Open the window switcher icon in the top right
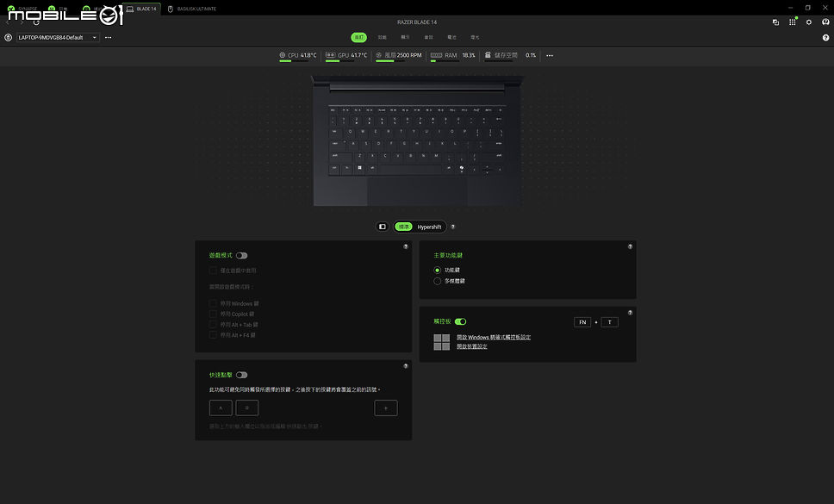 [x=775, y=22]
